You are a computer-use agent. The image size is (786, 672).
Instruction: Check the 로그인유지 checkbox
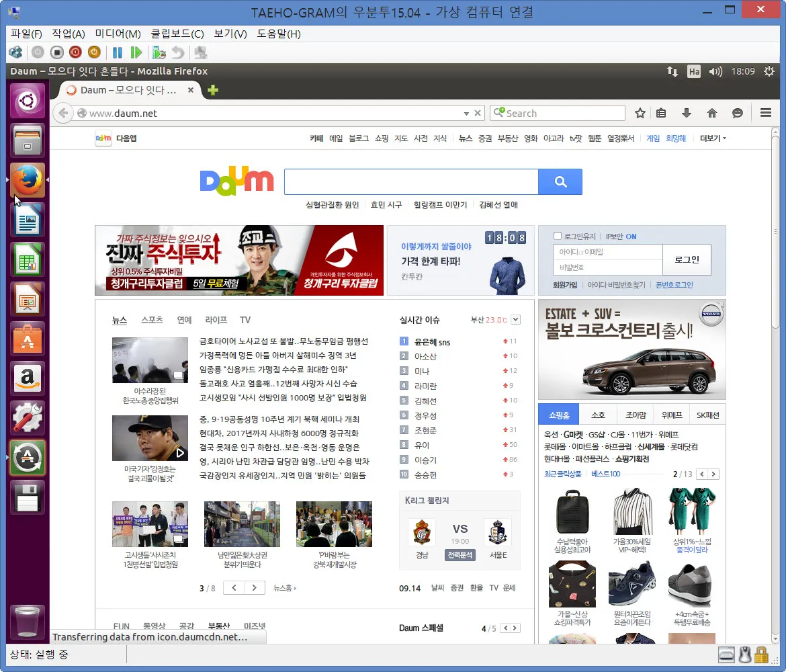pyautogui.click(x=557, y=236)
